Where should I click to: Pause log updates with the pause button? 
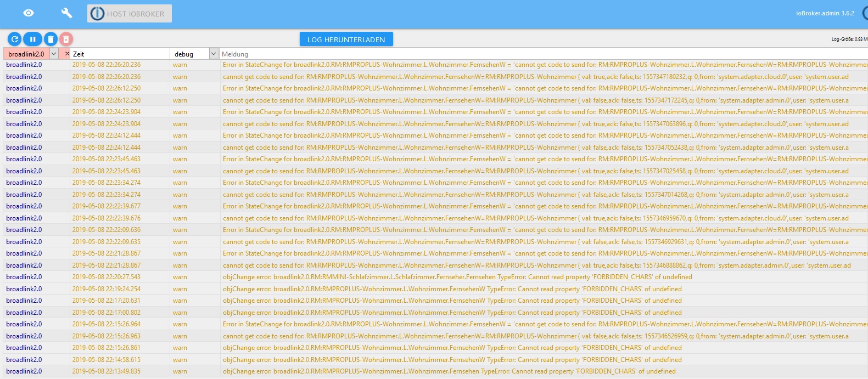point(32,39)
